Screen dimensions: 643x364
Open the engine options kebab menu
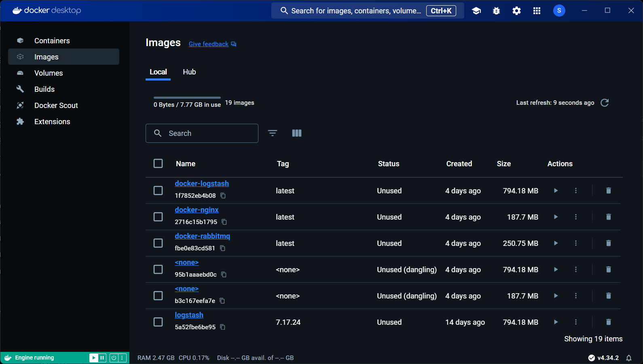(122, 358)
